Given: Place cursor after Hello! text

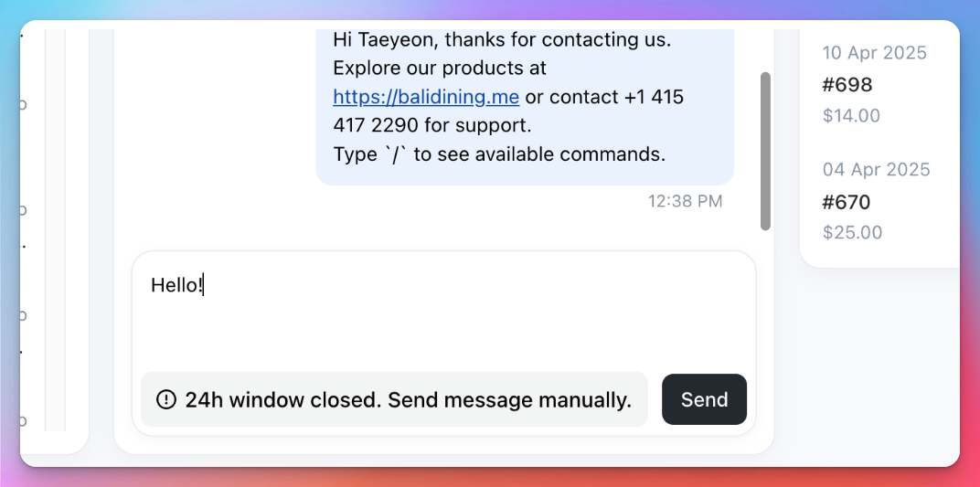Looking at the screenshot, I should pyautogui.click(x=205, y=285).
